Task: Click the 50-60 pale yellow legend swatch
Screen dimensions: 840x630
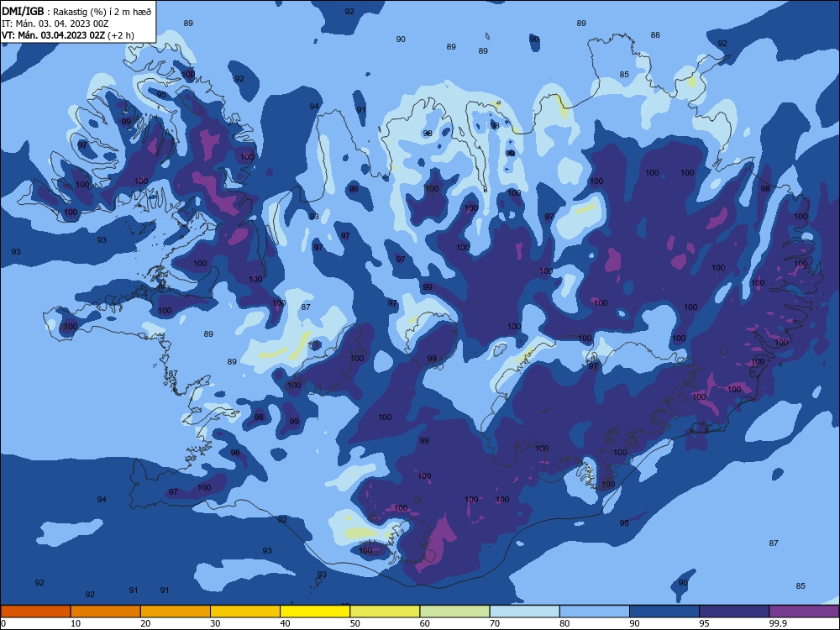Action: (x=386, y=612)
